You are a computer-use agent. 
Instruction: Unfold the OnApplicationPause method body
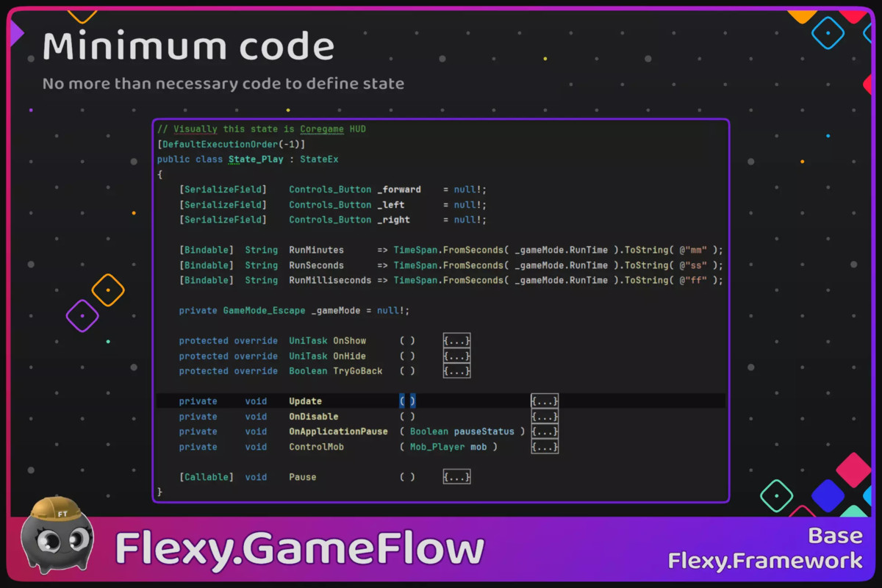click(545, 431)
